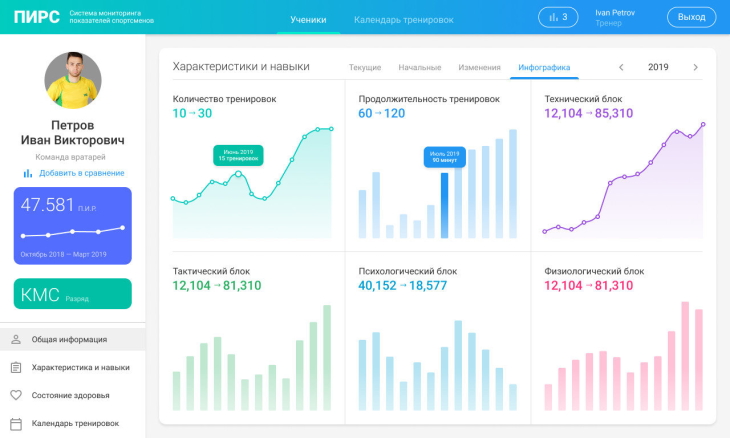Open the bar-chart counter button showing 3
Viewport: 730px width, 438px height.
[x=558, y=17]
